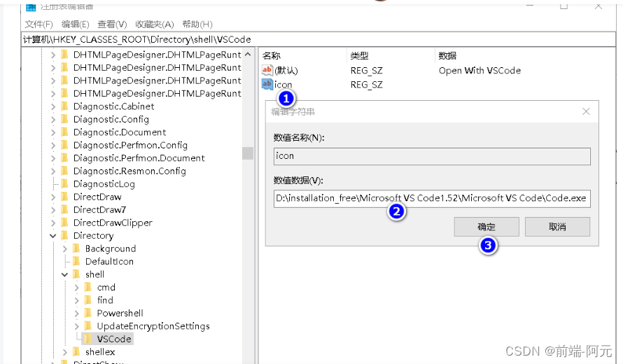Click the 类型 column header
This screenshot has width=623, height=364.
(360, 55)
